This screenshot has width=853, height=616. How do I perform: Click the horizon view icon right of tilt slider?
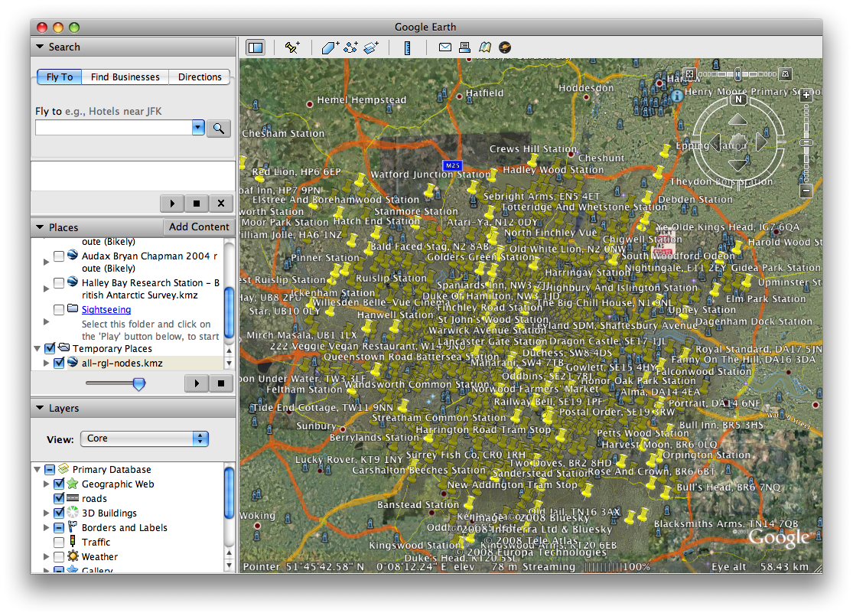pos(785,73)
